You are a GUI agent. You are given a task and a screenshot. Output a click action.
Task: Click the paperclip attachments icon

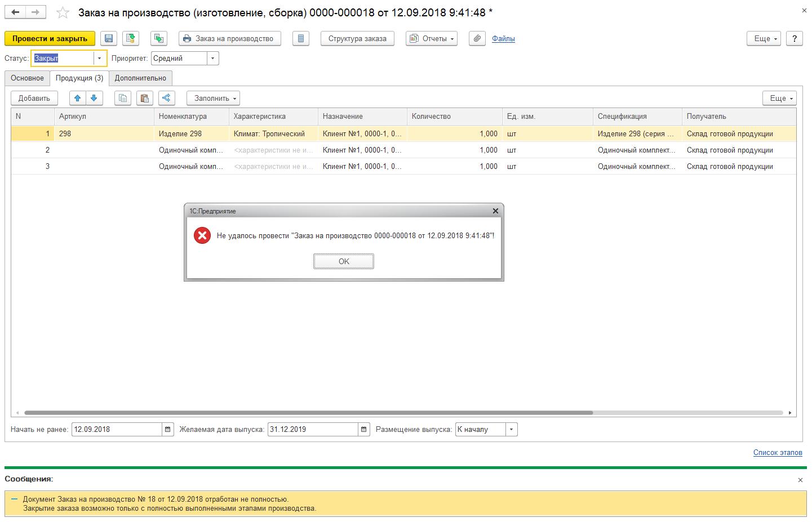477,38
